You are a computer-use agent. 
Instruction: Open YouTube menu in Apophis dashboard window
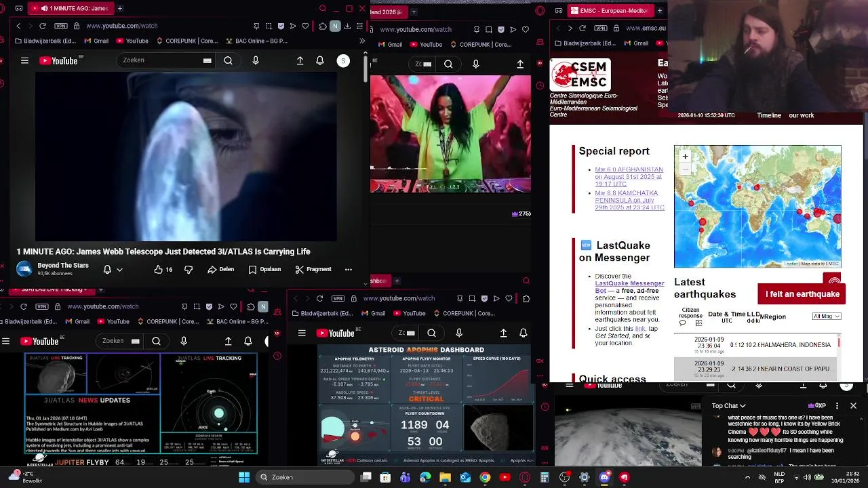302,333
